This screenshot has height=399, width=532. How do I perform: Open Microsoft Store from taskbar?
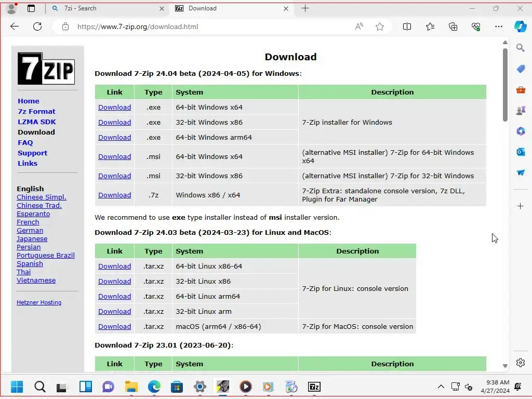coord(177,387)
